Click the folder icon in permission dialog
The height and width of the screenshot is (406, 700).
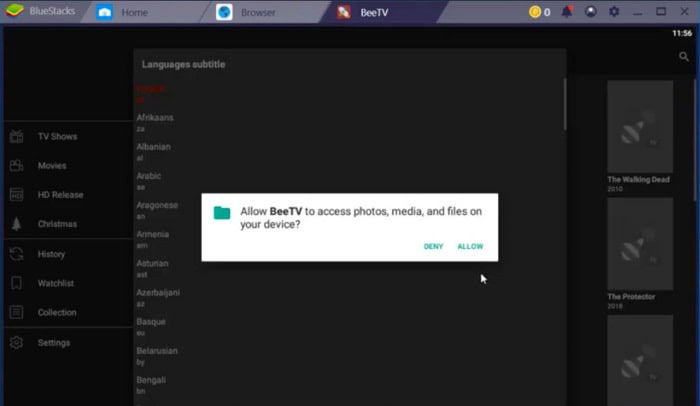click(222, 213)
